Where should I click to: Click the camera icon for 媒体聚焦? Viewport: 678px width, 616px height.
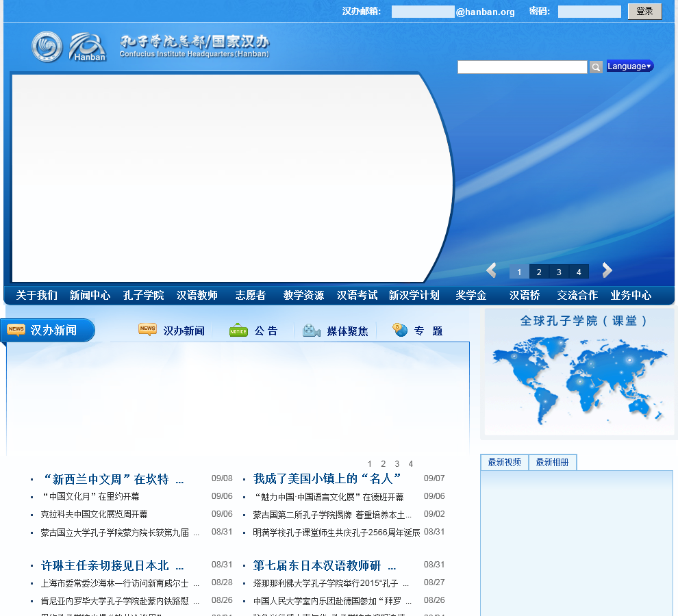click(312, 331)
